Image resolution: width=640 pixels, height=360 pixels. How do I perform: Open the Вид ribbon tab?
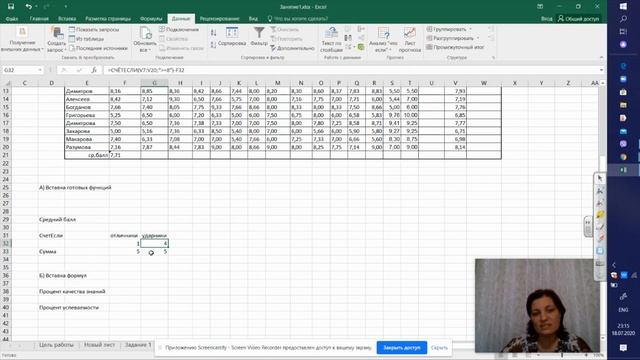point(253,19)
